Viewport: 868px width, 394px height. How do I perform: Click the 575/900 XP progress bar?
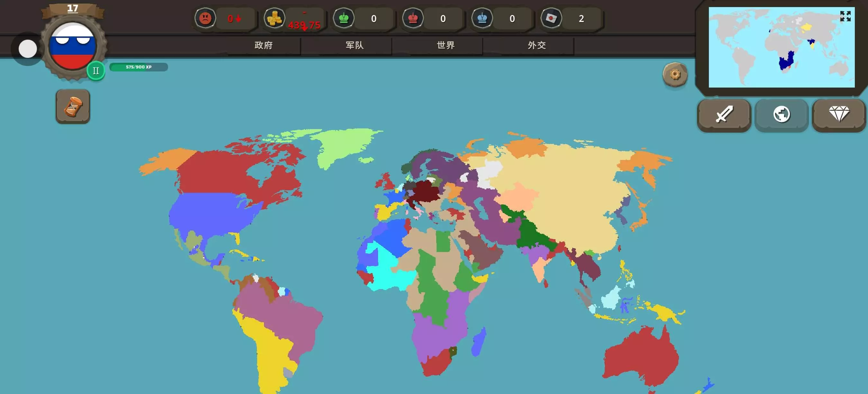point(139,67)
